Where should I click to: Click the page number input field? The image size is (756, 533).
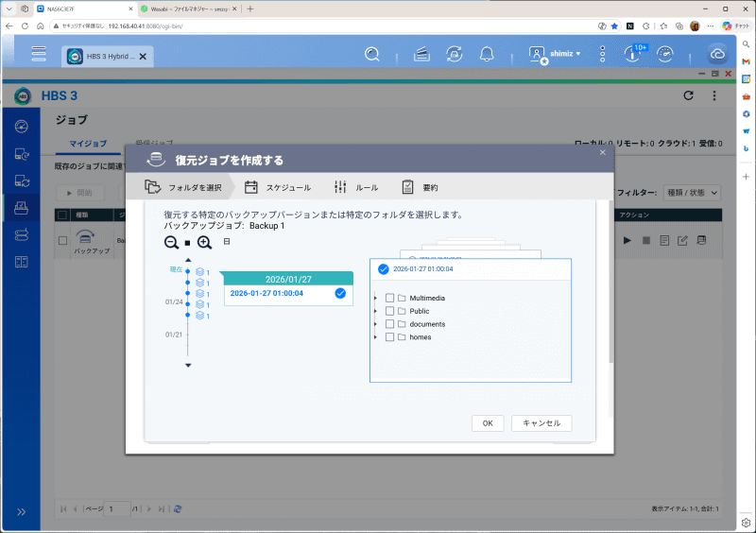tap(117, 508)
